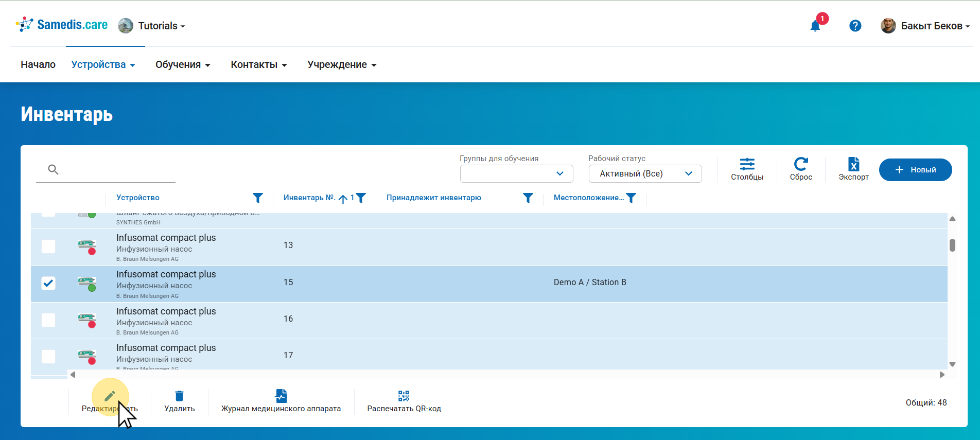Open the Столбцы columns settings
The width and height of the screenshot is (980, 440).
coord(747,169)
